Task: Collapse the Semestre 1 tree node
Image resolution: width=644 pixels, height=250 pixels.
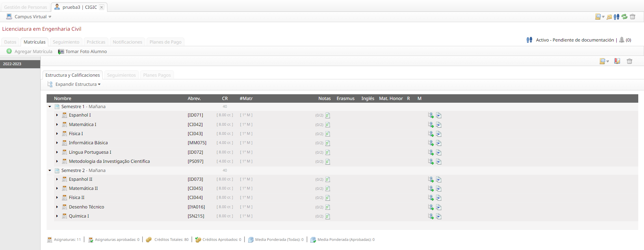Action: tap(50, 107)
